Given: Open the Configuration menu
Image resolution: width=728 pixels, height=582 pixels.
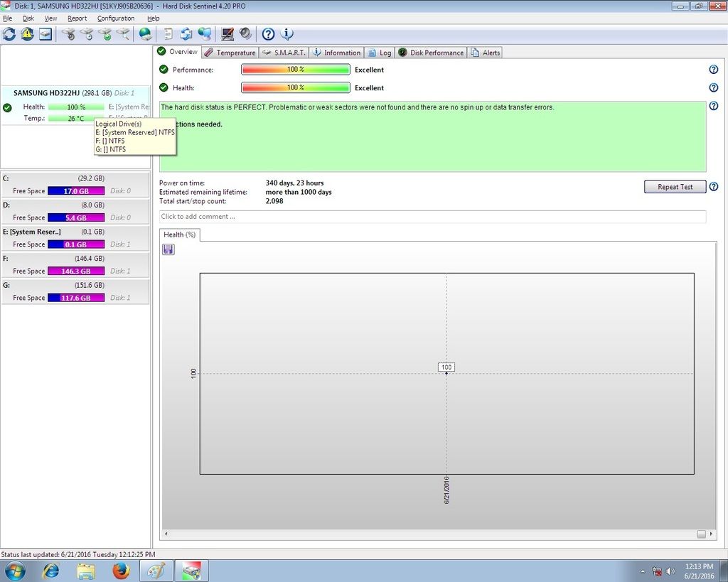Looking at the screenshot, I should point(116,18).
